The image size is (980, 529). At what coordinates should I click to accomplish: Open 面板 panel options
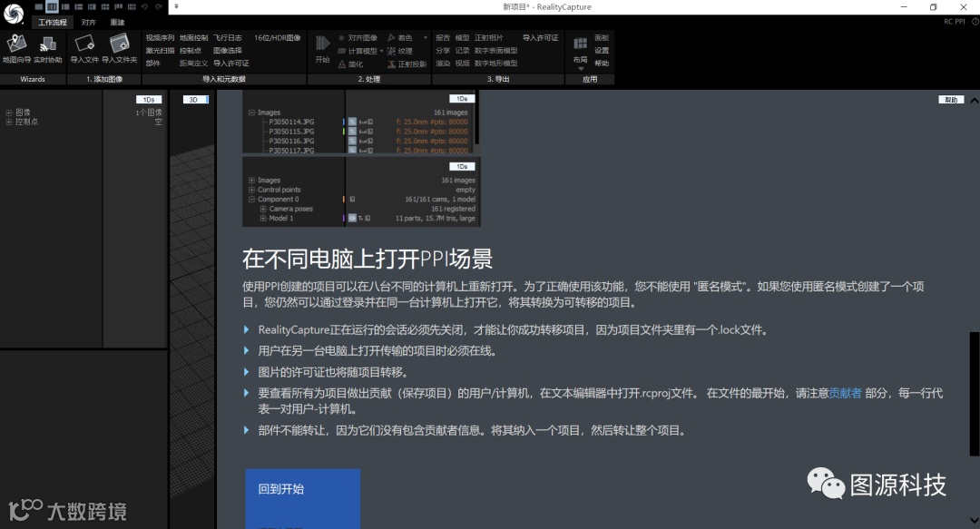coord(602,38)
